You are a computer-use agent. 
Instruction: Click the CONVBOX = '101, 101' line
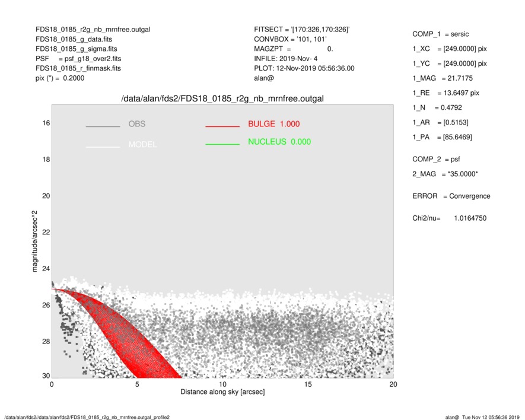[x=290, y=39]
